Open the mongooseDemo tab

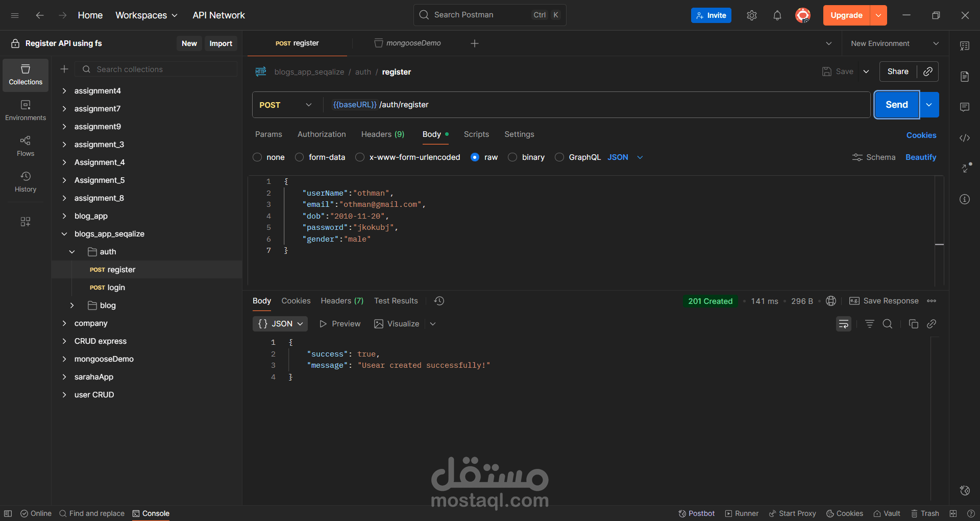pos(413,43)
